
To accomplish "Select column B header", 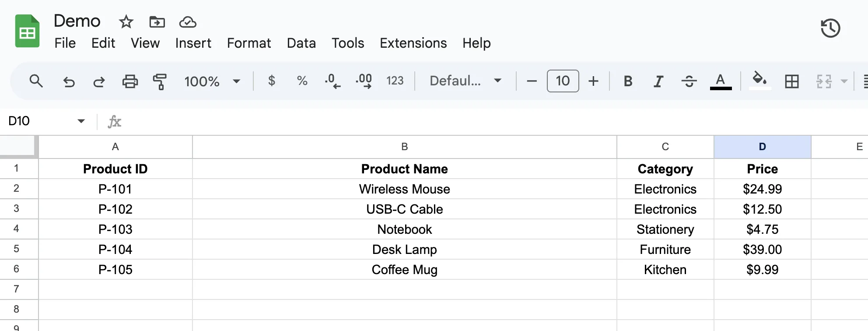I will tap(405, 147).
